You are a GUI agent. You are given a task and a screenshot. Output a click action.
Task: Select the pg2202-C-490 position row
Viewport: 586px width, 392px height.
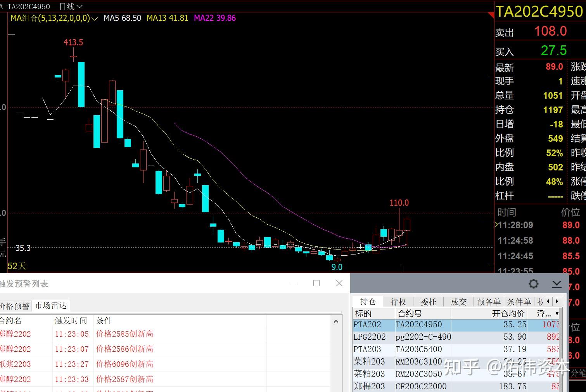click(x=456, y=337)
